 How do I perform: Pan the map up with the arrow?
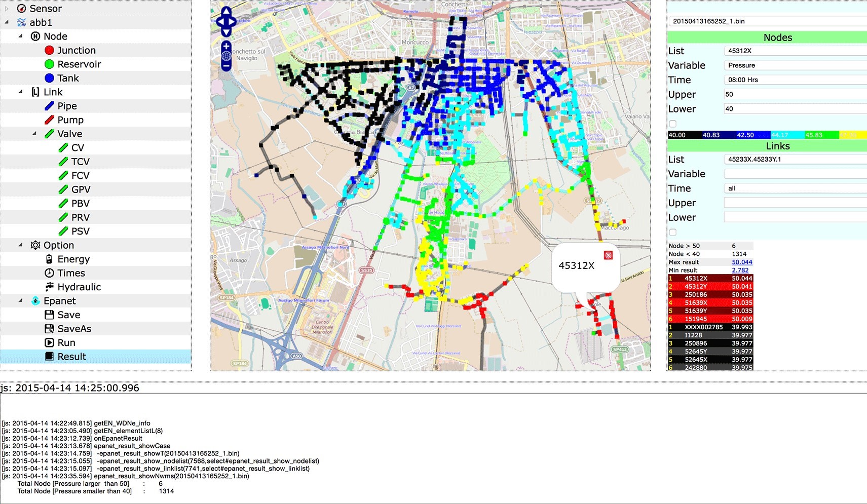pyautogui.click(x=226, y=11)
